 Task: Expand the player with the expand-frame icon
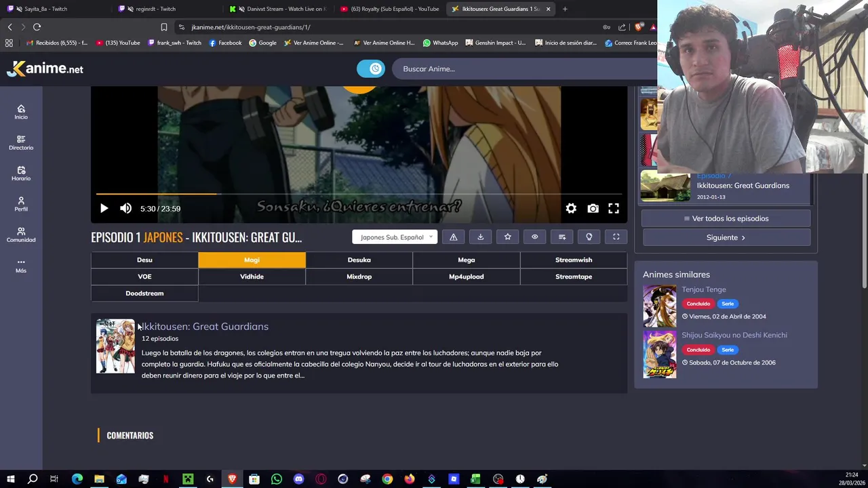616,237
